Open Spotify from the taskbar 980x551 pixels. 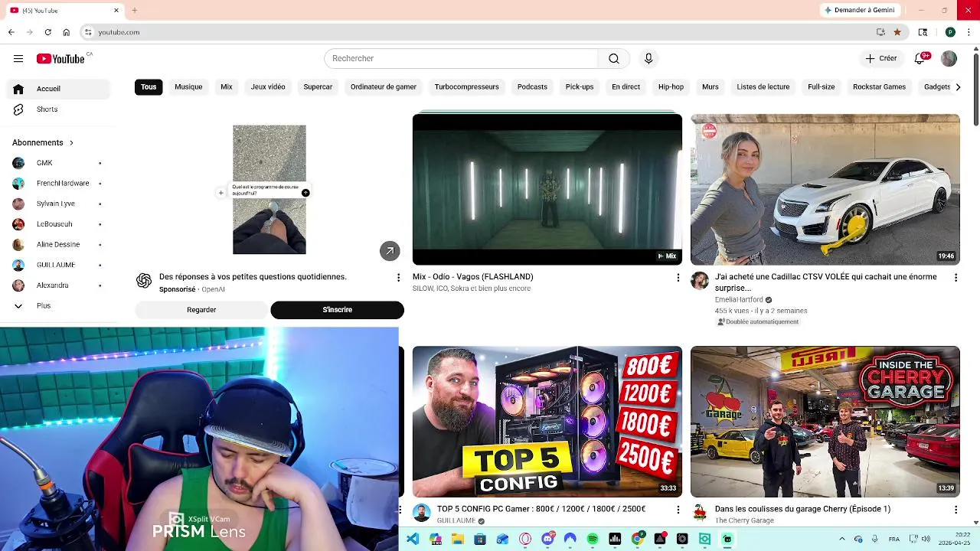593,539
